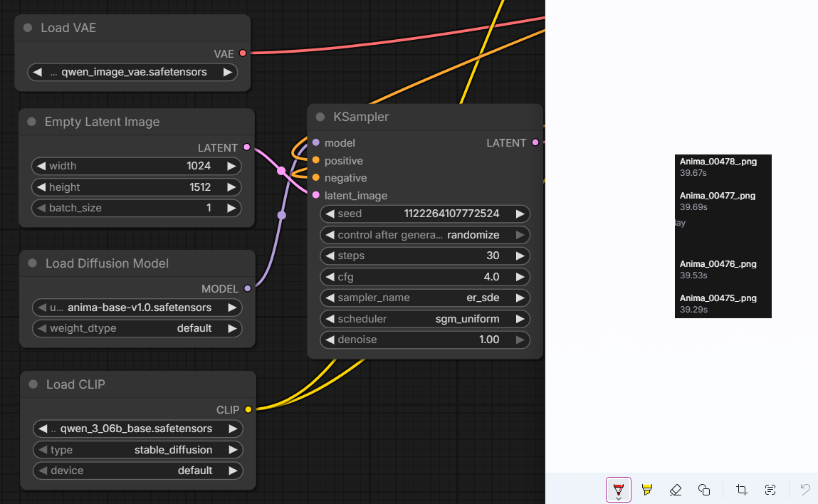Open the qwen_3_06b_base.safetensors dropdown
Image resolution: width=818 pixels, height=504 pixels.
pyautogui.click(x=138, y=429)
